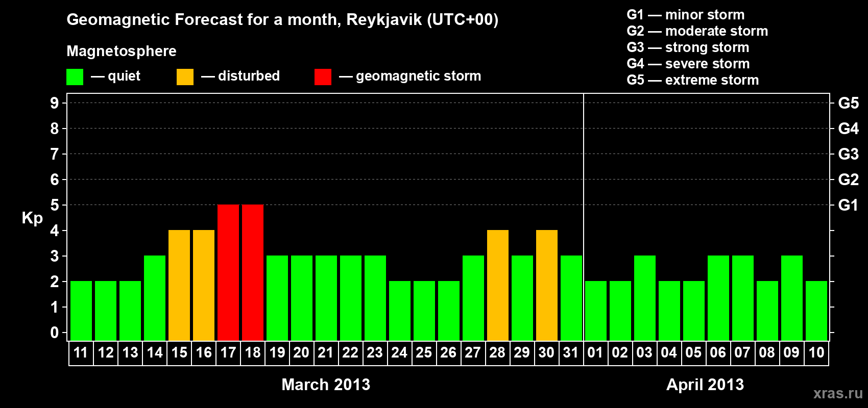868x408 pixels.
Task: Select the green bar for March 31
Action: 571,298
